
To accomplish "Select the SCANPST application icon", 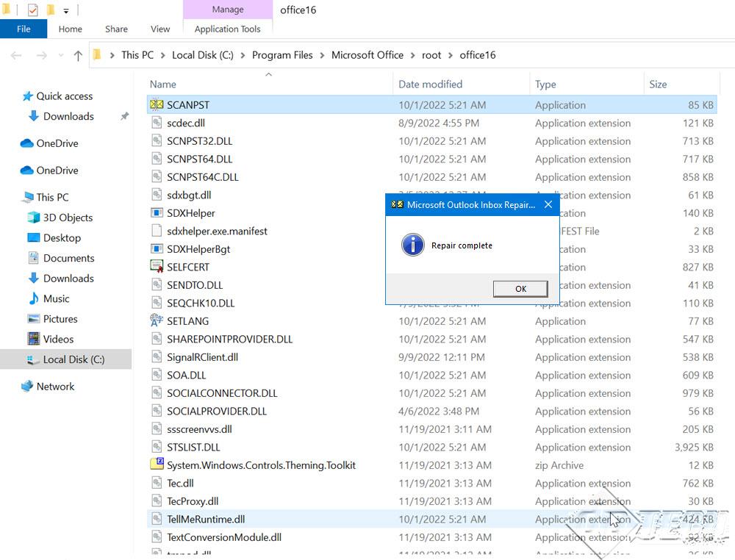I will [157, 105].
